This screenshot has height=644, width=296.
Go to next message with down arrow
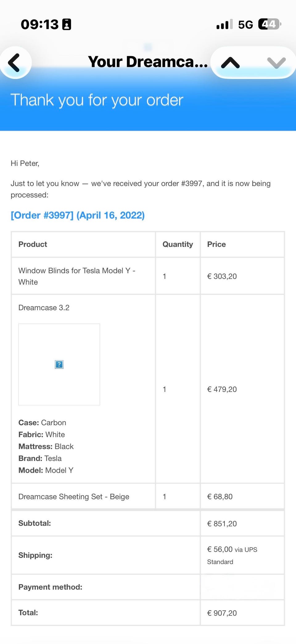click(276, 63)
